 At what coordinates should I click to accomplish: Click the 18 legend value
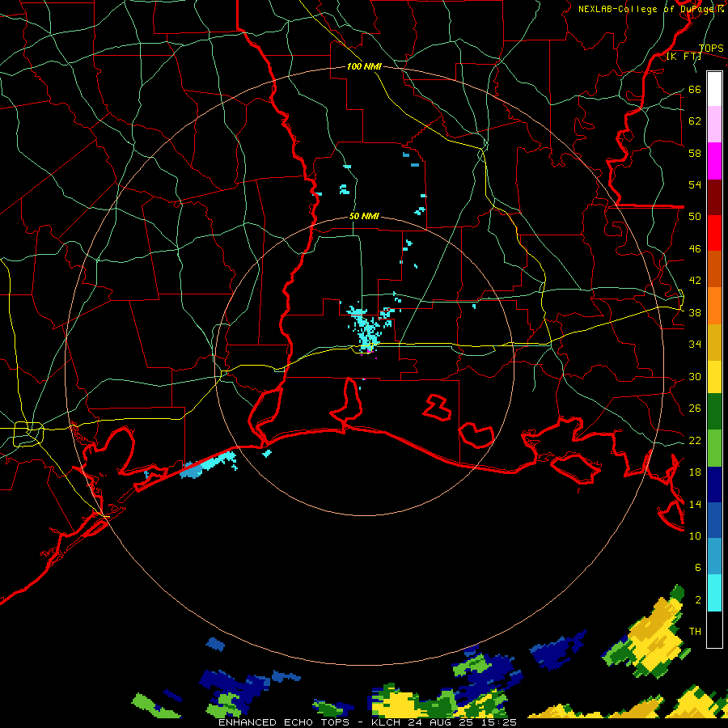pos(695,472)
